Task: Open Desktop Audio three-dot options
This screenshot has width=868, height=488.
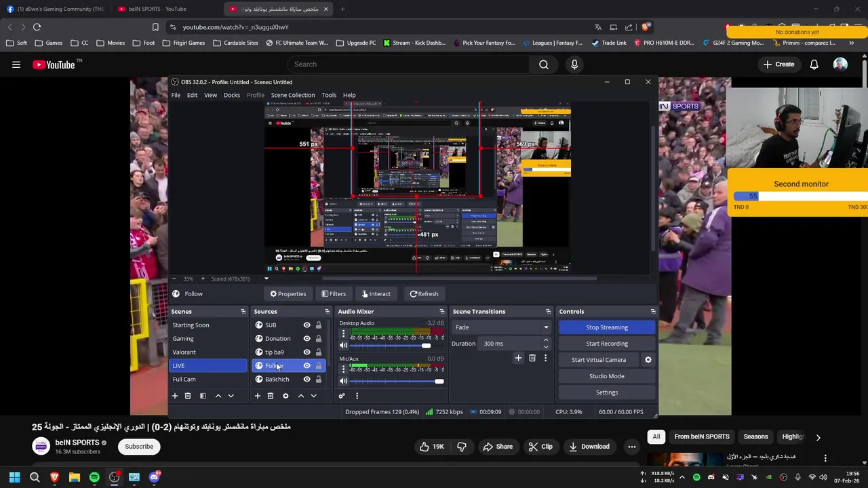Action: (x=343, y=333)
